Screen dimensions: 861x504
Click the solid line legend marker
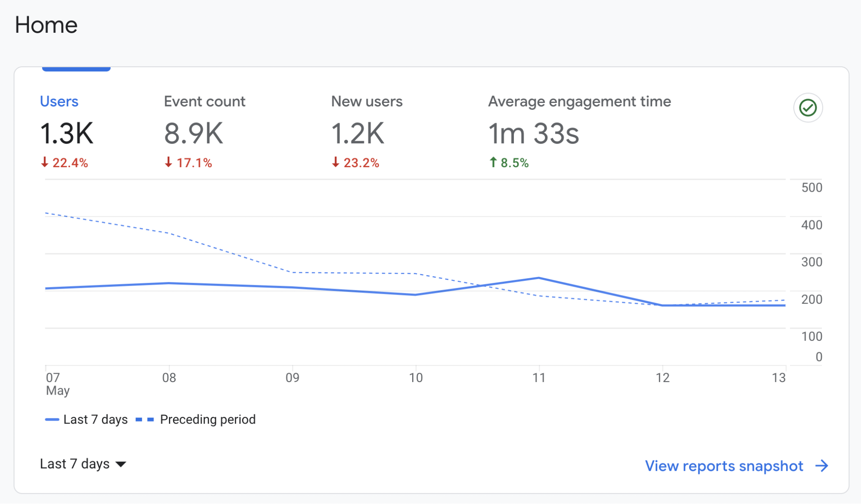click(x=52, y=419)
